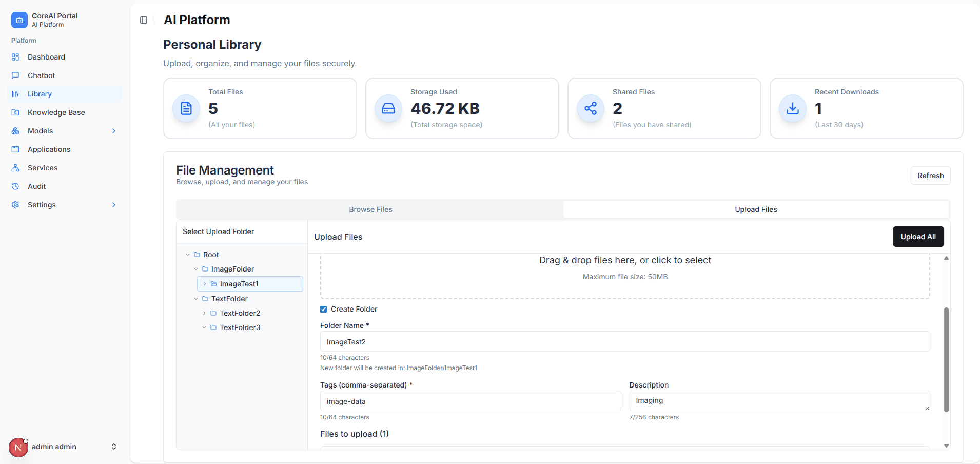
Task: Click the Folder Name input field
Action: pyautogui.click(x=624, y=342)
